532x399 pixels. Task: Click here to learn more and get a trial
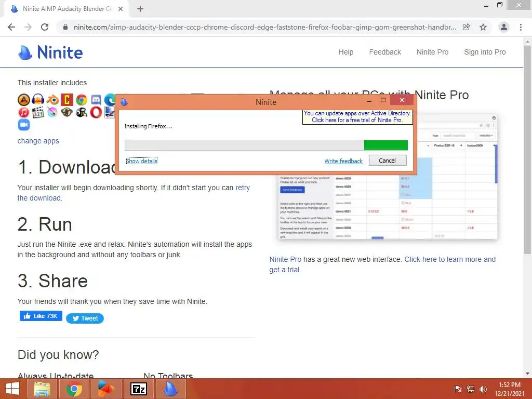tap(450, 260)
